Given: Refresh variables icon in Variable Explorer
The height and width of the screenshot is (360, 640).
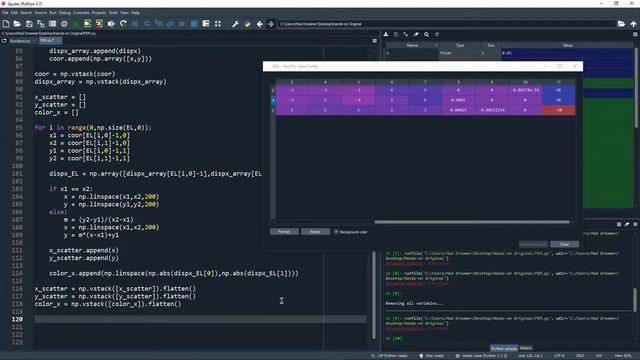Looking at the screenshot, I should point(437,35).
